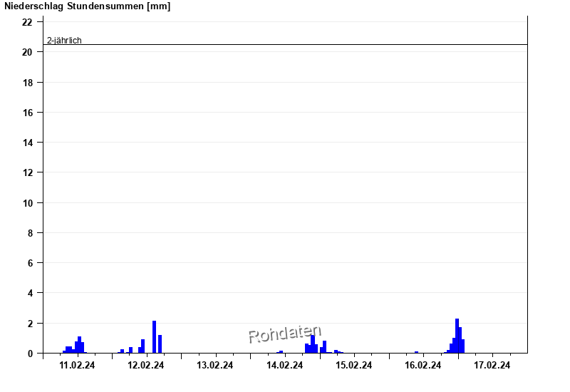Click the date label 11.02.24
The height and width of the screenshot is (392, 570).
(77, 365)
